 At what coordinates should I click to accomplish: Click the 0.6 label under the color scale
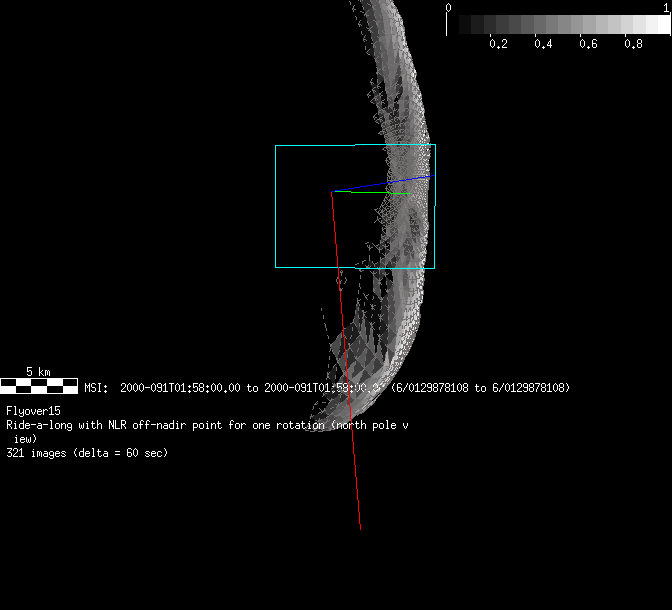coord(588,44)
